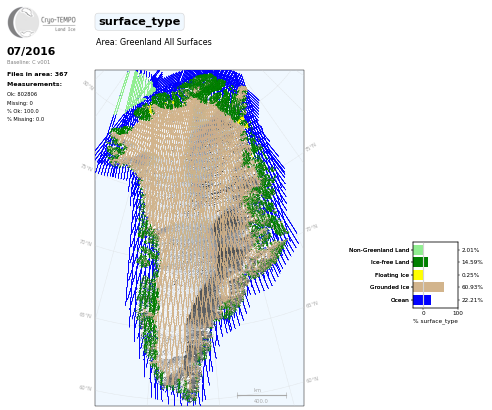The width and height of the screenshot is (492, 410).
Task: Click the surface_type title badge
Action: coord(139,22)
